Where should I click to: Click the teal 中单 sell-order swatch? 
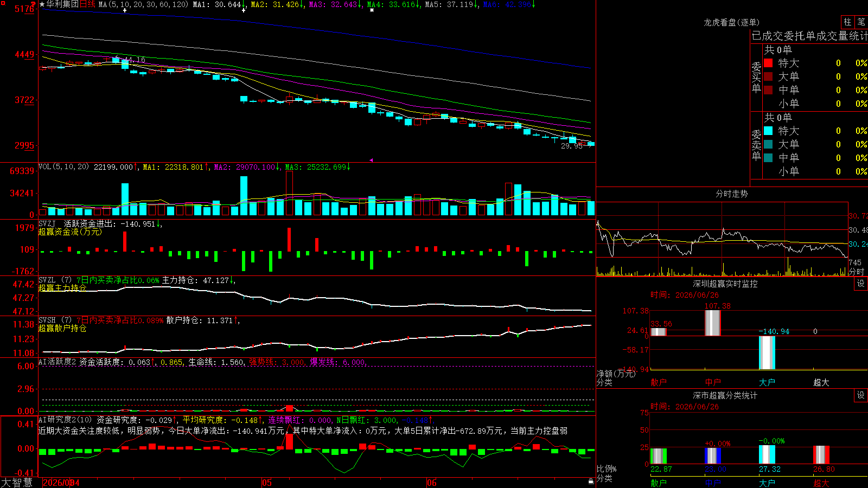(x=768, y=158)
